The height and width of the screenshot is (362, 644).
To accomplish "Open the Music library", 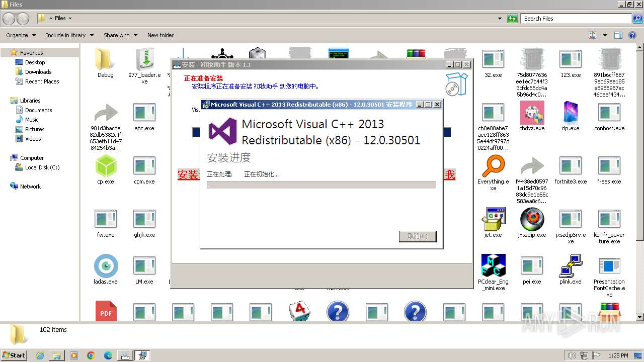I will click(32, 120).
